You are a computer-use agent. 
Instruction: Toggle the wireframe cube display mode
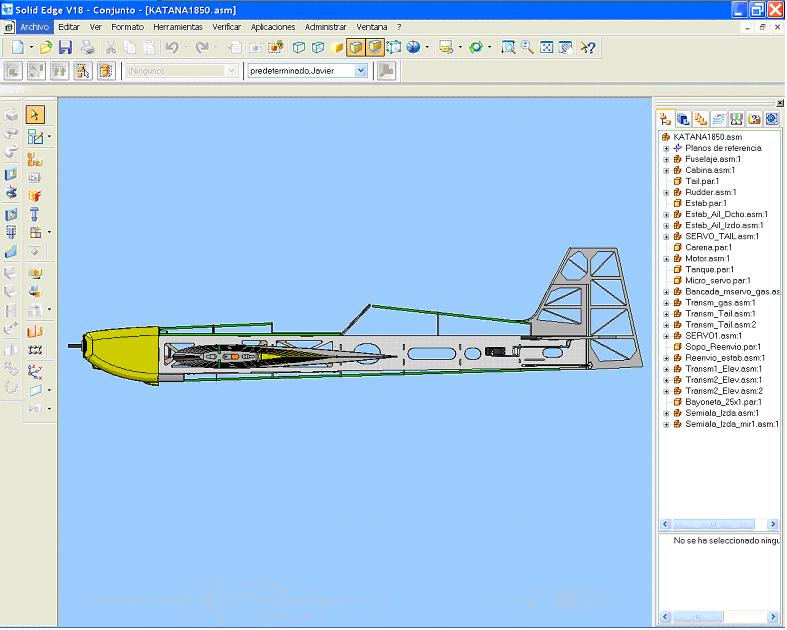[299, 47]
